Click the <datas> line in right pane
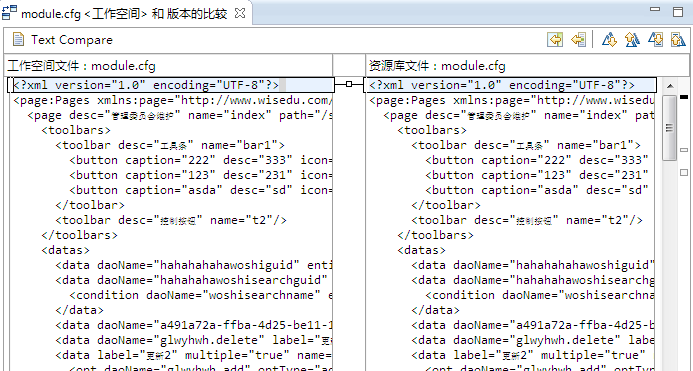 (422, 250)
